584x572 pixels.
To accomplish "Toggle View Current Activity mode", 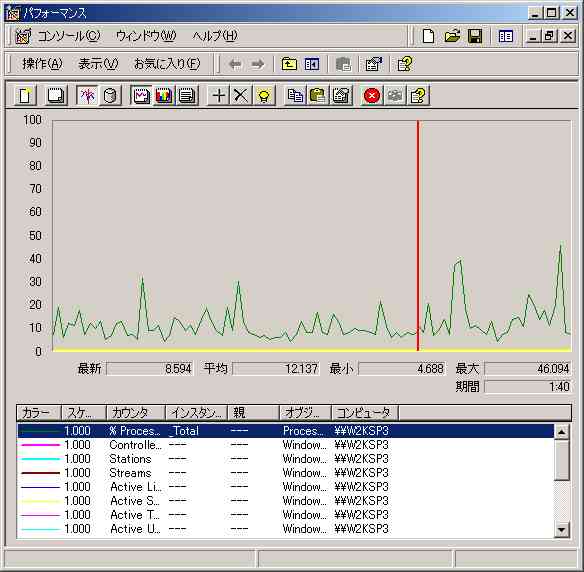I will (x=87, y=95).
